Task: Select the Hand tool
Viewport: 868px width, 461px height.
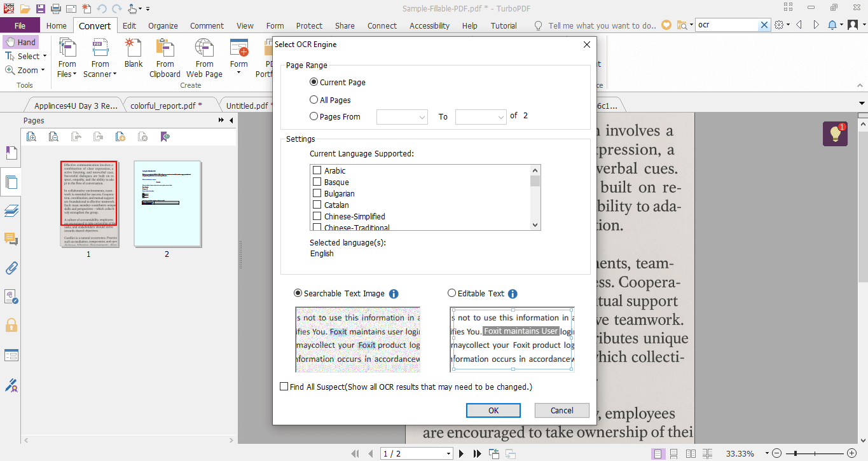Action: [x=21, y=41]
